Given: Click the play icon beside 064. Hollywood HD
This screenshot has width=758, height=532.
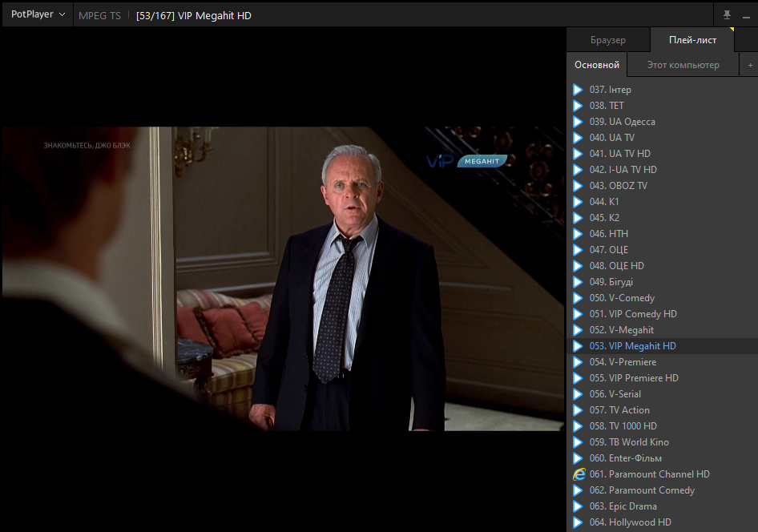Looking at the screenshot, I should (x=578, y=522).
